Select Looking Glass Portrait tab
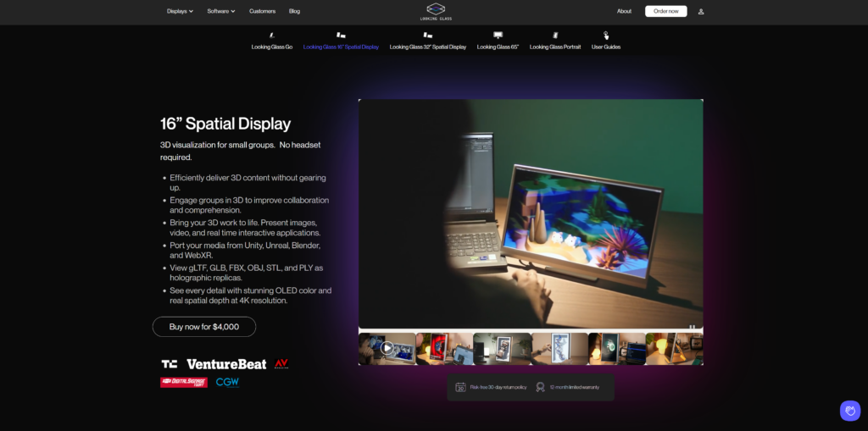Screen dimensions: 868x431 555,47
